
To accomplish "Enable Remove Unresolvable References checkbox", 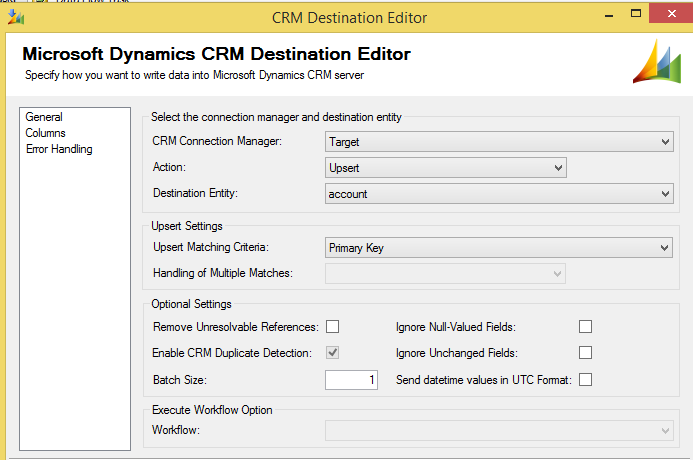I will [333, 327].
